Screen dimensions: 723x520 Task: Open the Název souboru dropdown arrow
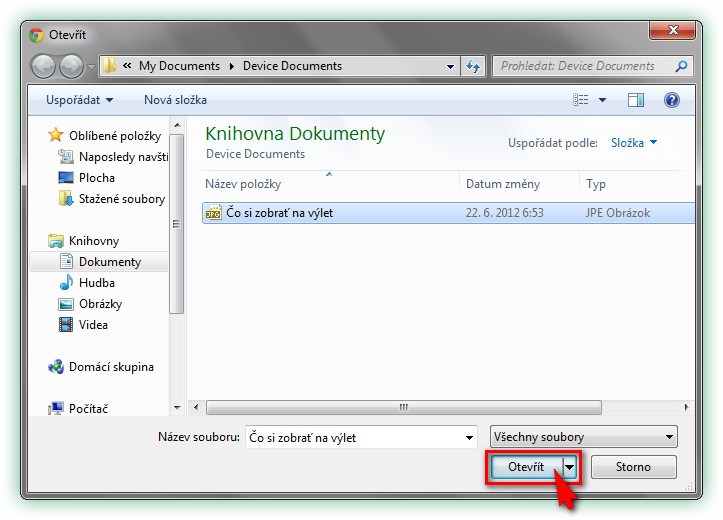(x=469, y=437)
